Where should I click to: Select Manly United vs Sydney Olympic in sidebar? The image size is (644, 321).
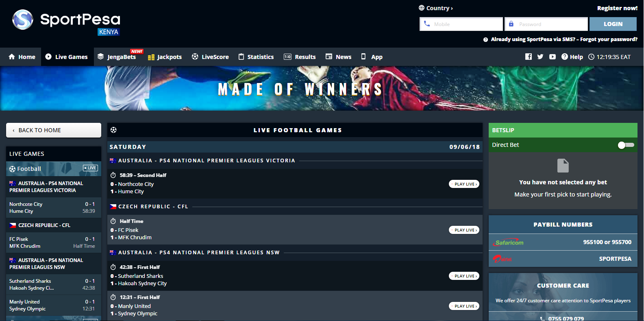point(54,305)
